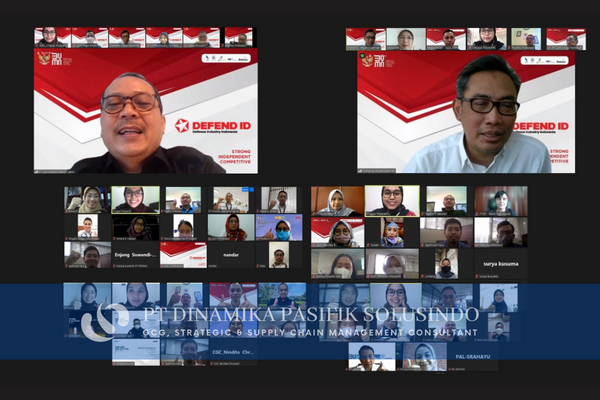Select the surya kusuma participant tile
This screenshot has height=400, width=600.
pyautogui.click(x=501, y=262)
